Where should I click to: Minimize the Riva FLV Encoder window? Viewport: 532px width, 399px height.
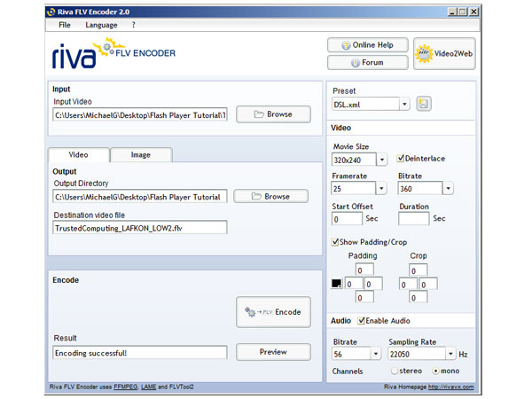click(x=452, y=12)
